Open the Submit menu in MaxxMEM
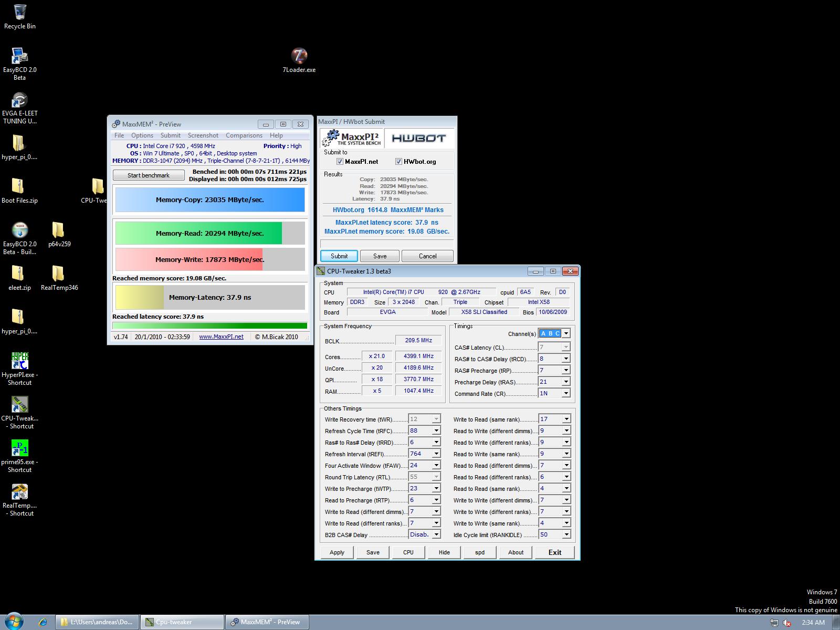Viewport: 840px width, 630px height. tap(171, 135)
